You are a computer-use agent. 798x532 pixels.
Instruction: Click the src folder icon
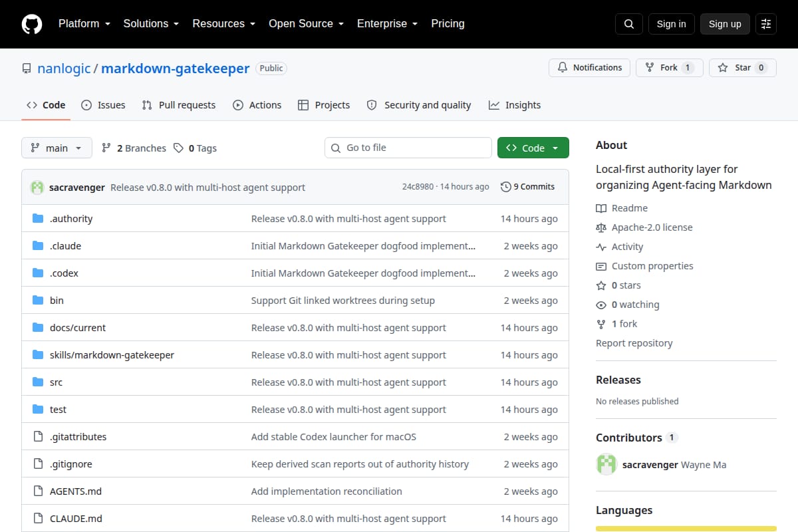click(38, 382)
